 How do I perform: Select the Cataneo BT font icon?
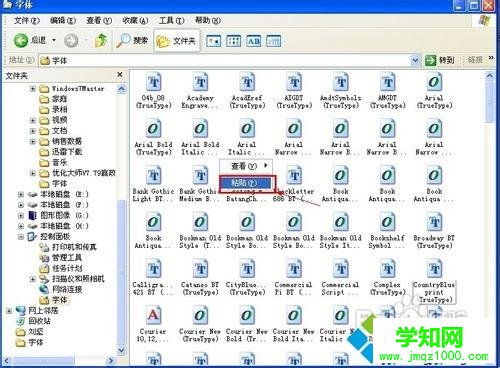[x=200, y=269]
